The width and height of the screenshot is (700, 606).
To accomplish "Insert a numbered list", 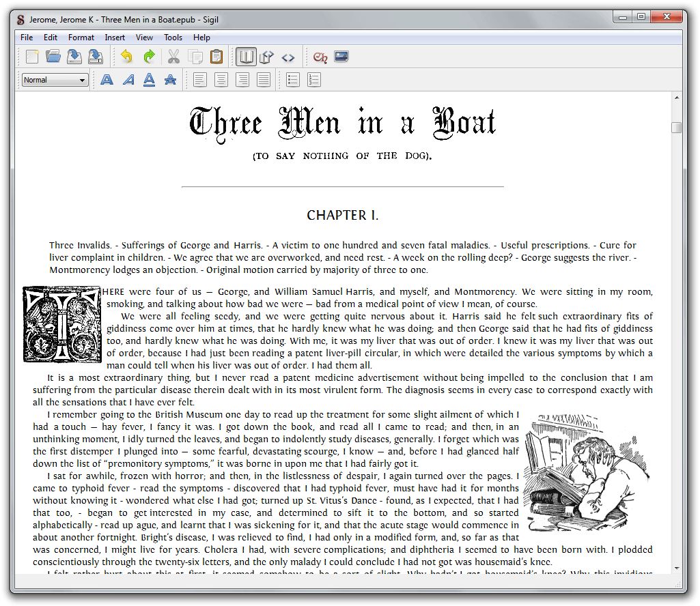I will [x=314, y=80].
